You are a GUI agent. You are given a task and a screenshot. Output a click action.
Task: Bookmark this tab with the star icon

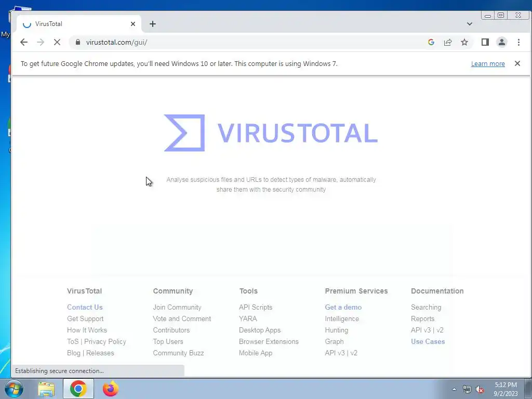tap(464, 42)
